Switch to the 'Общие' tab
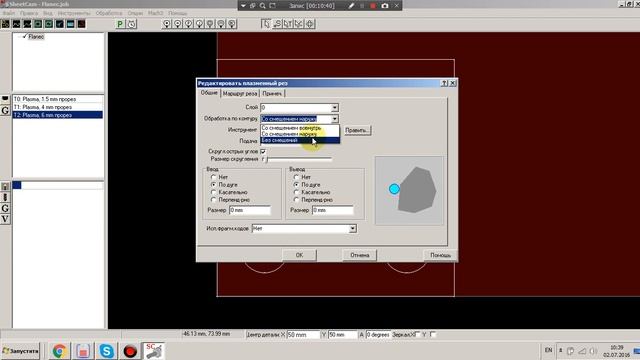Image resolution: width=640 pixels, height=360 pixels. click(209, 93)
